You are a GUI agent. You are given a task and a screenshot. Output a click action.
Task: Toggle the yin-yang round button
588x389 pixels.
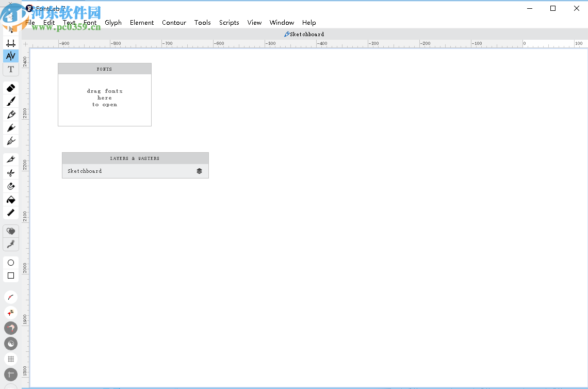click(x=11, y=344)
